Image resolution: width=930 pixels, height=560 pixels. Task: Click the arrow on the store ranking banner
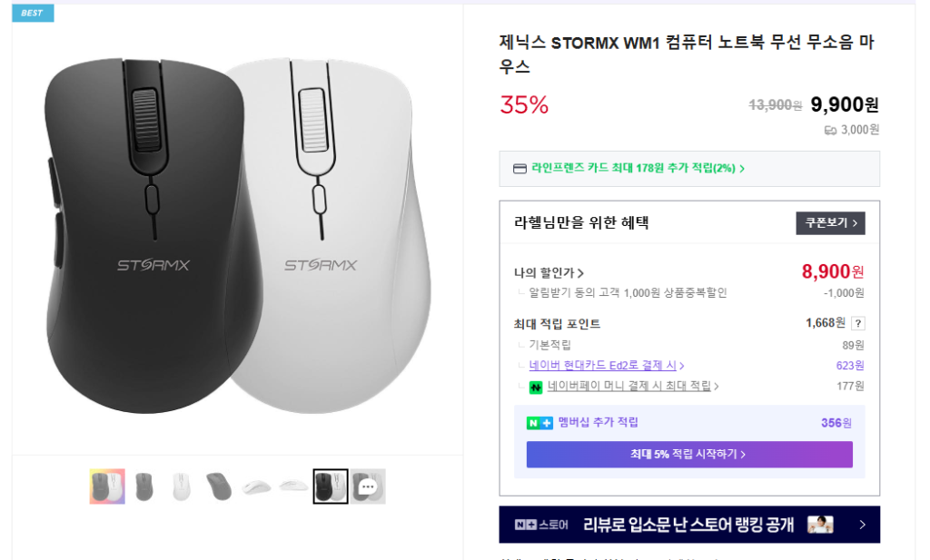pos(862,525)
